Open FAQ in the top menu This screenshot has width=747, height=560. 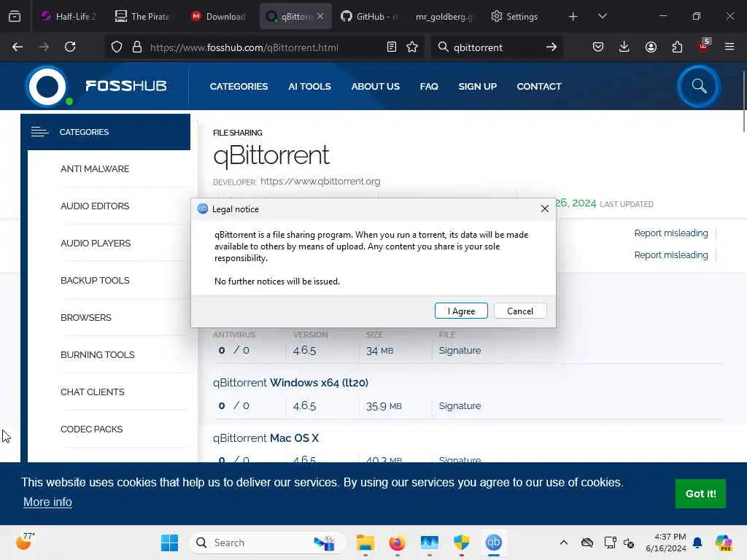click(x=429, y=86)
